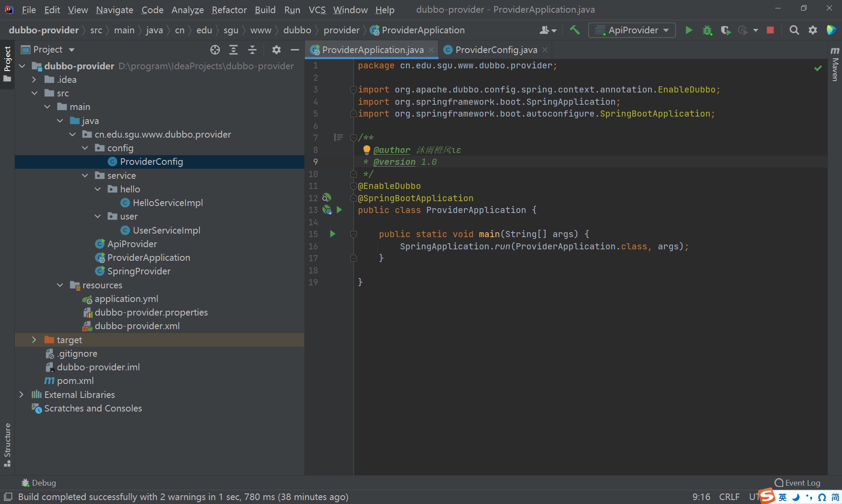842x504 pixels.
Task: Expand the .idea folder
Action: click(x=34, y=79)
